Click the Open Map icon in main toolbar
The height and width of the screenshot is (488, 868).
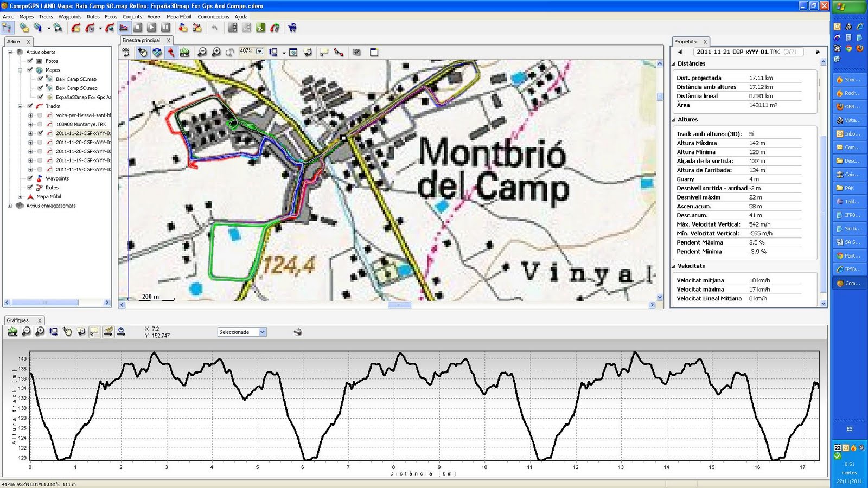24,28
